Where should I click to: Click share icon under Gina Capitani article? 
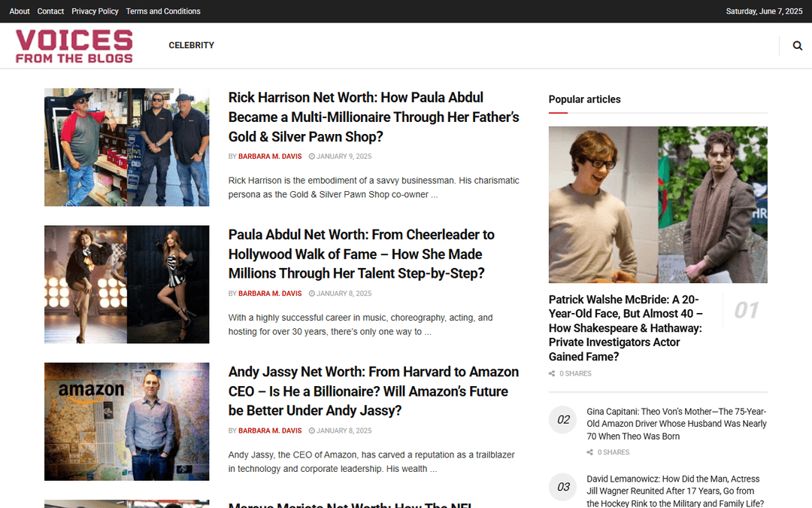tap(590, 452)
